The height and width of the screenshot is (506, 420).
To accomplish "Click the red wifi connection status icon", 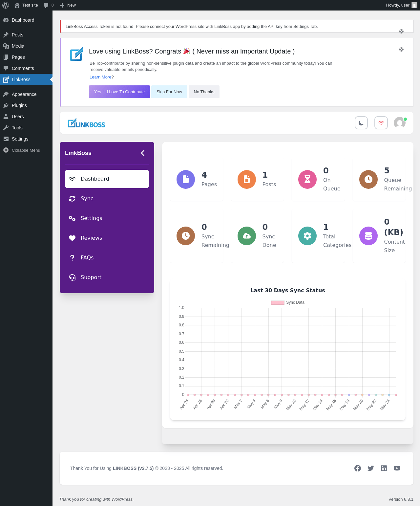I will coord(381,123).
